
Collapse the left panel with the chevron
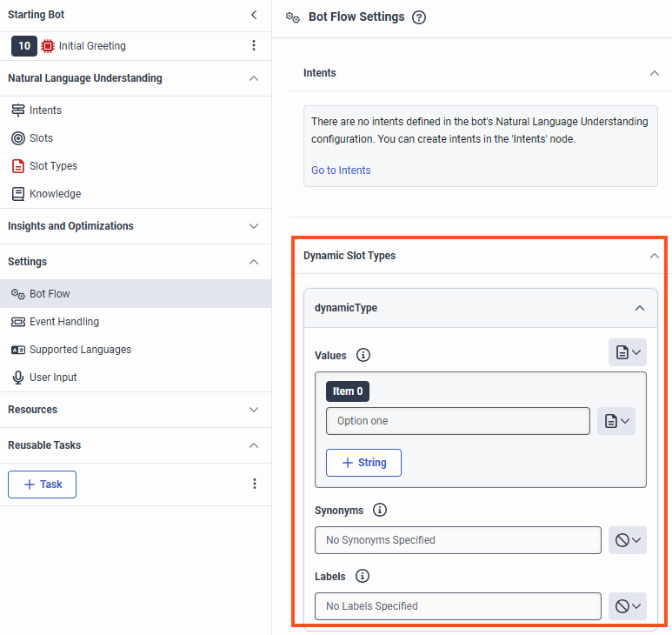point(254,15)
